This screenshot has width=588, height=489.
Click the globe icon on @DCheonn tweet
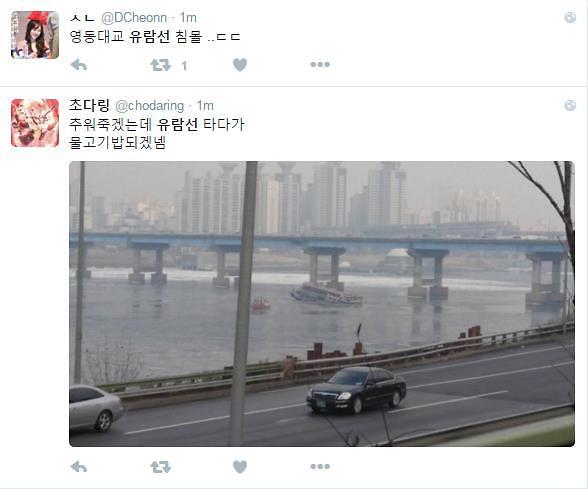[570, 17]
